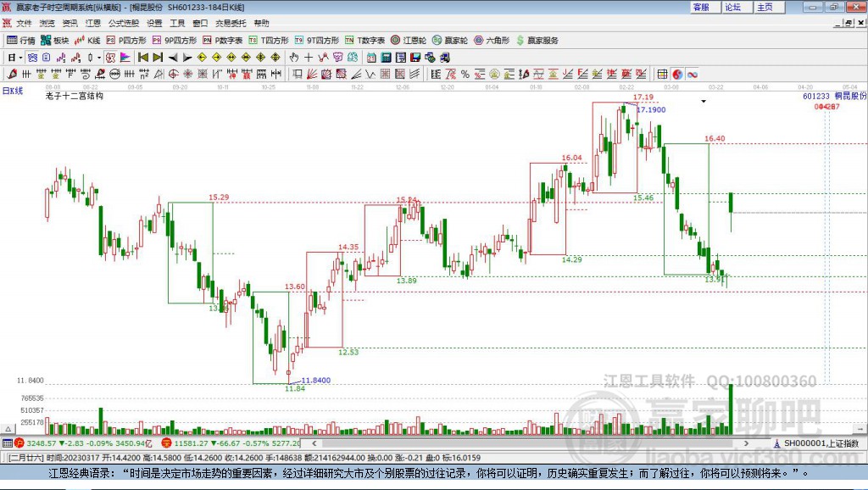
Task: Open the P四方形 tool
Action: click(126, 41)
